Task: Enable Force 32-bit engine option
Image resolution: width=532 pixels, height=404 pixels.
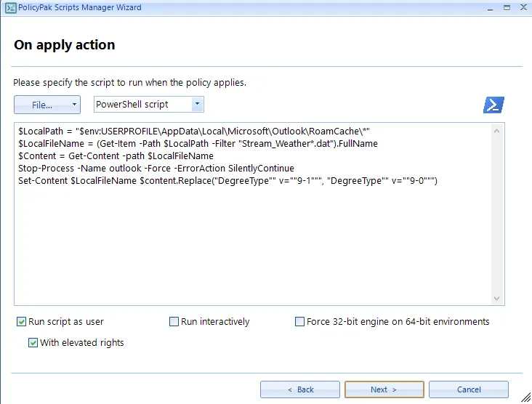Action: coord(300,322)
